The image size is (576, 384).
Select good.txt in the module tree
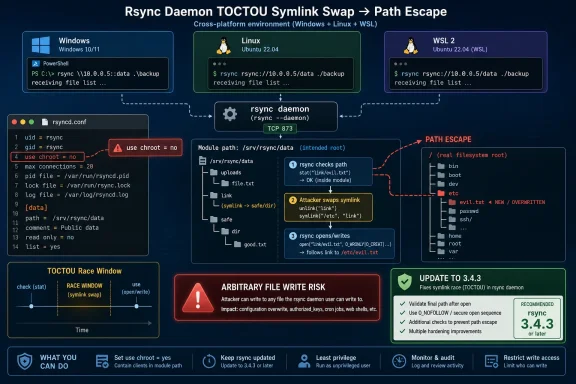(250, 244)
